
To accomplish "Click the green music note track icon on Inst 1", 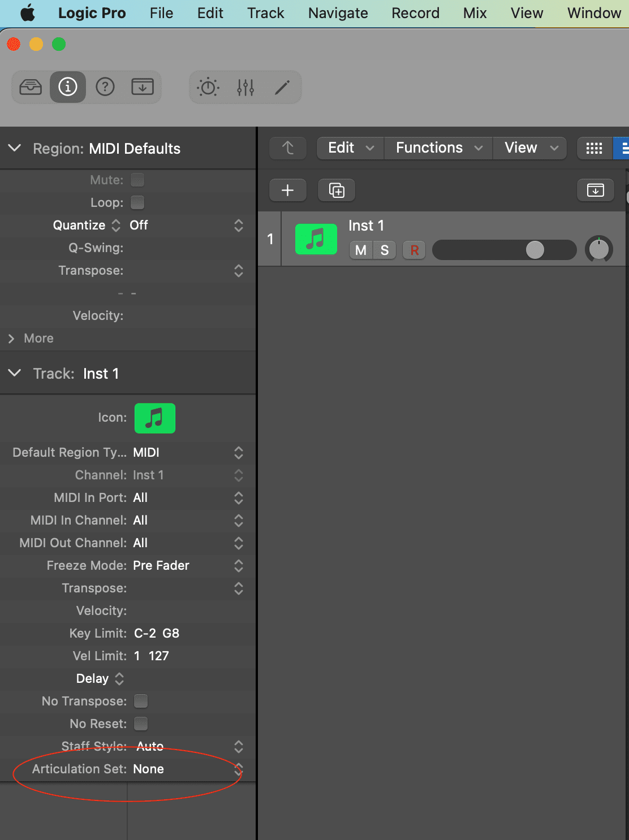I will (x=316, y=239).
